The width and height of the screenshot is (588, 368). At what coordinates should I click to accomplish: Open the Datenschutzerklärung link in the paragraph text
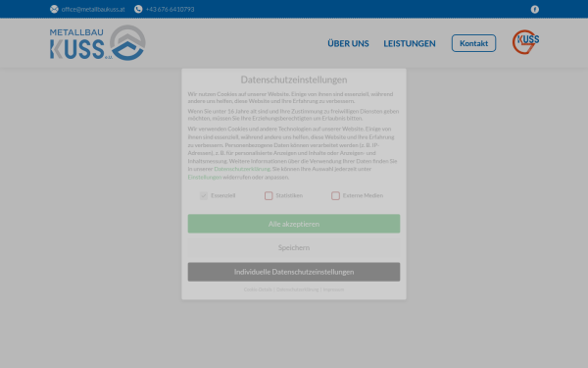(x=242, y=169)
